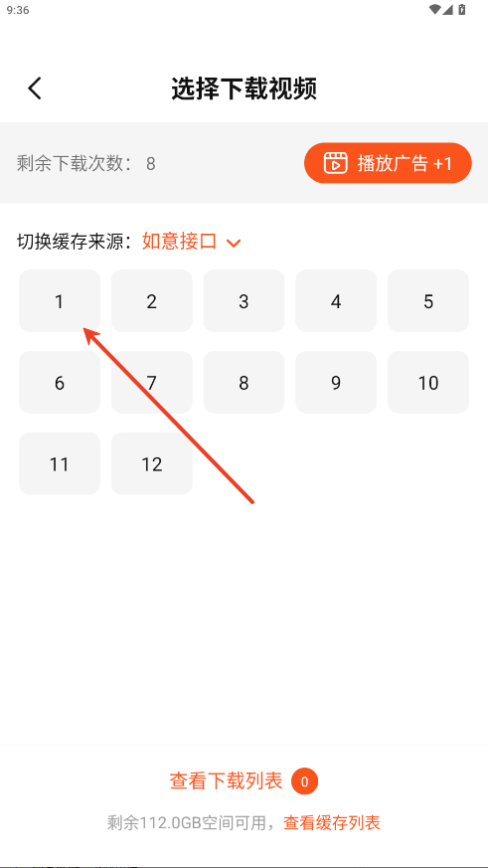Tap the battery icon in status bar

coord(462,9)
